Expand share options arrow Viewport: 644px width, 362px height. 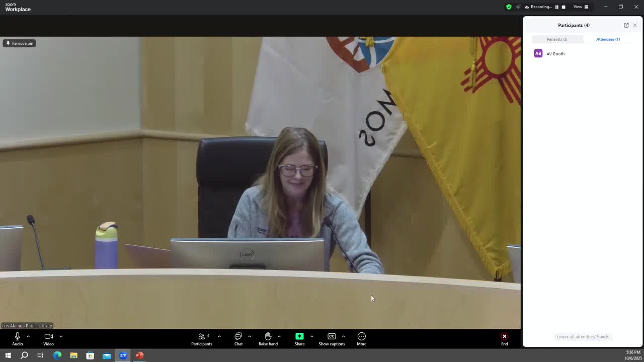click(x=312, y=336)
